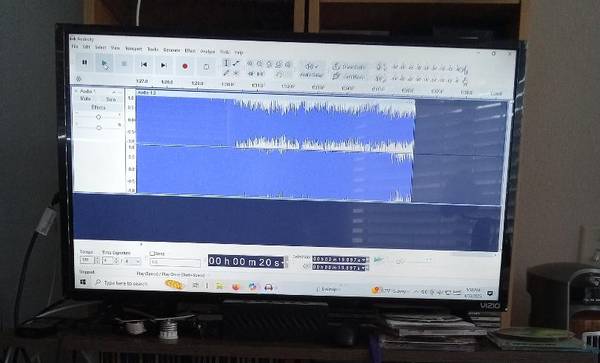600x363 pixels.
Task: Toggle the Loop button in transport toolbar
Action: pos(206,67)
